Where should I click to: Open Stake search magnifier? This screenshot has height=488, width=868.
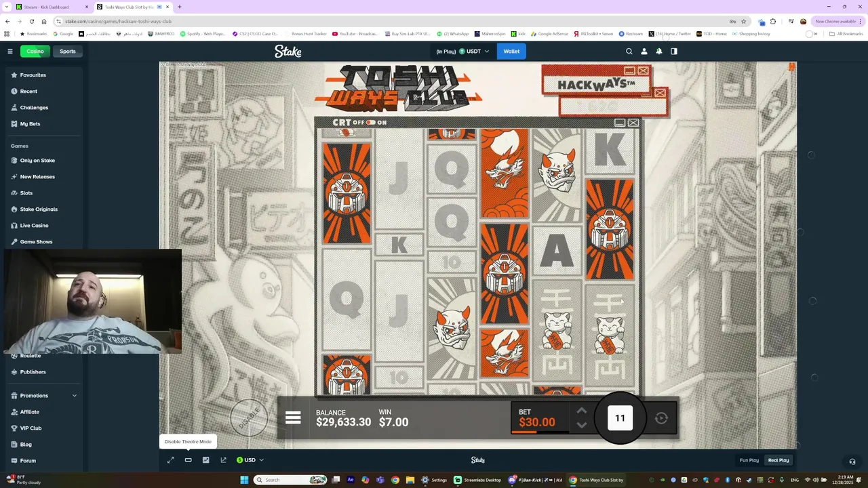[629, 51]
